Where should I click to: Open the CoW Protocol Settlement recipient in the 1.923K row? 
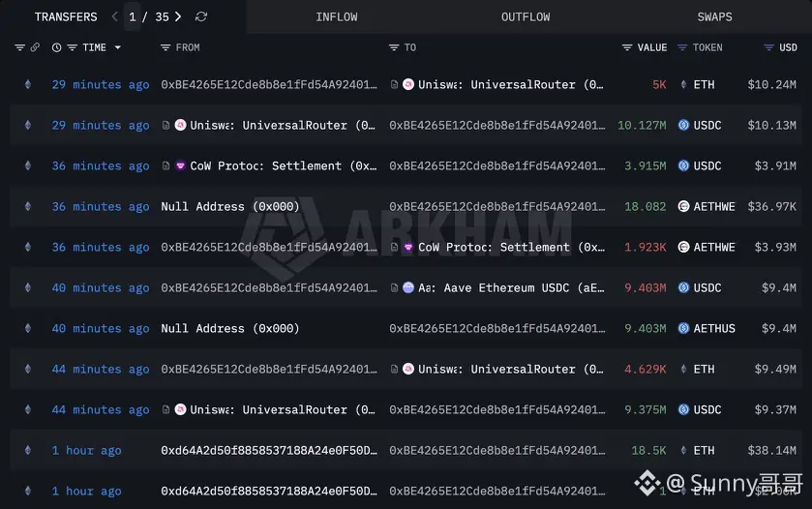click(511, 247)
